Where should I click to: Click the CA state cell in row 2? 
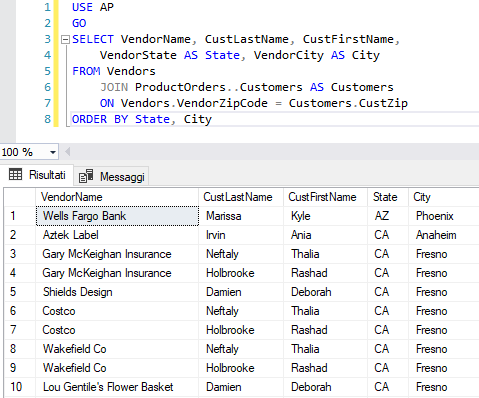click(x=388, y=235)
